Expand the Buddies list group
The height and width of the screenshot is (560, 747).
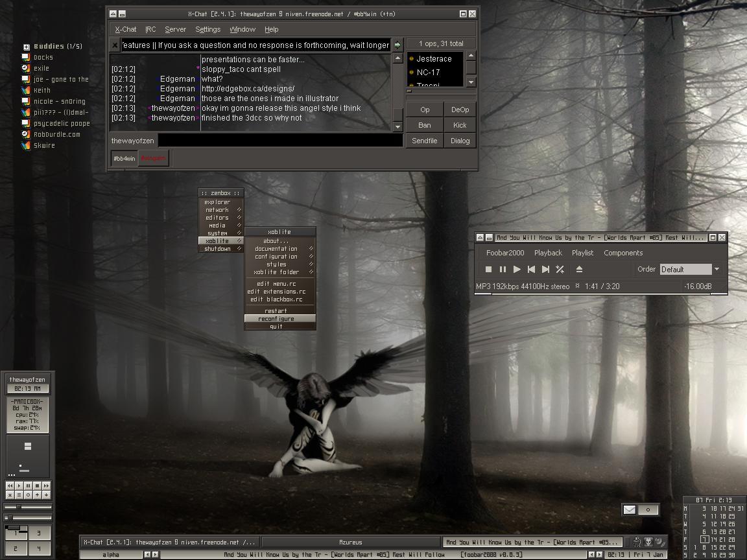pyautogui.click(x=26, y=47)
